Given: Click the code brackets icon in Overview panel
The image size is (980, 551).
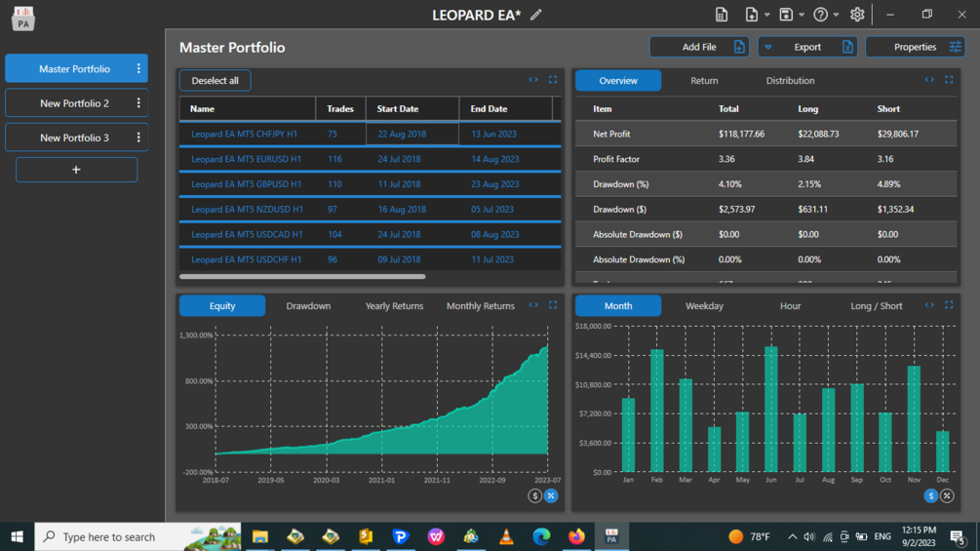Looking at the screenshot, I should (929, 79).
